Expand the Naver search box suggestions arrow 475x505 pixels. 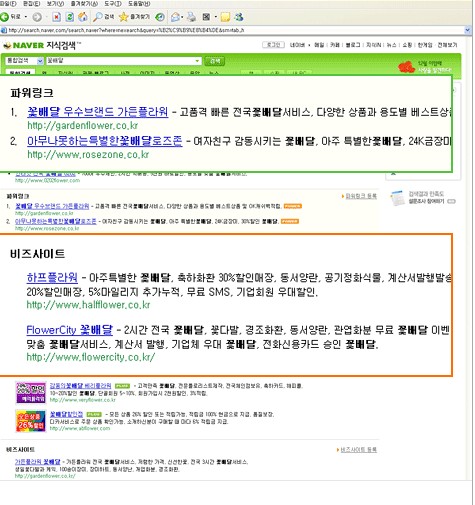(x=197, y=61)
